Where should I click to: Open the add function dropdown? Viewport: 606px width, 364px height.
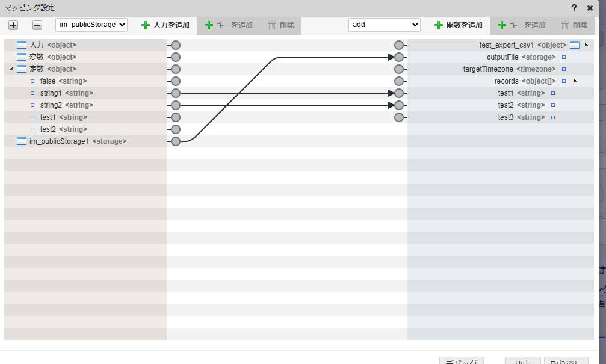385,25
